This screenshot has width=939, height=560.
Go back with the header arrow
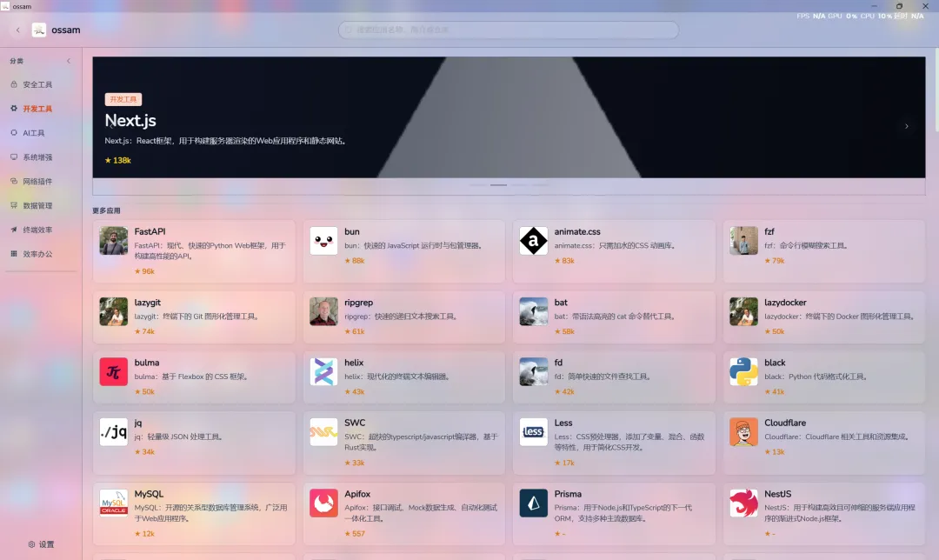point(18,30)
